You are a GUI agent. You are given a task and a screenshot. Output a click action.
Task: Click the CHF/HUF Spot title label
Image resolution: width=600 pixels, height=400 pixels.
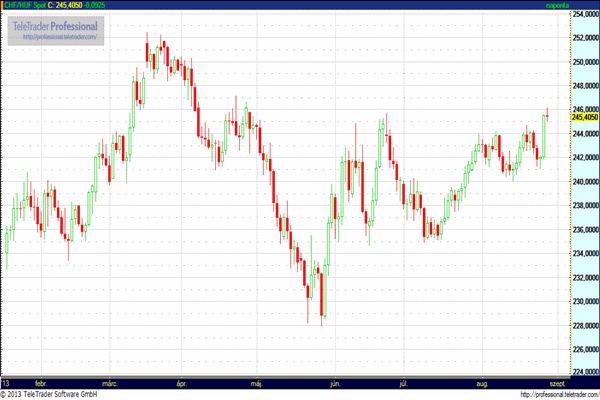tap(27, 5)
